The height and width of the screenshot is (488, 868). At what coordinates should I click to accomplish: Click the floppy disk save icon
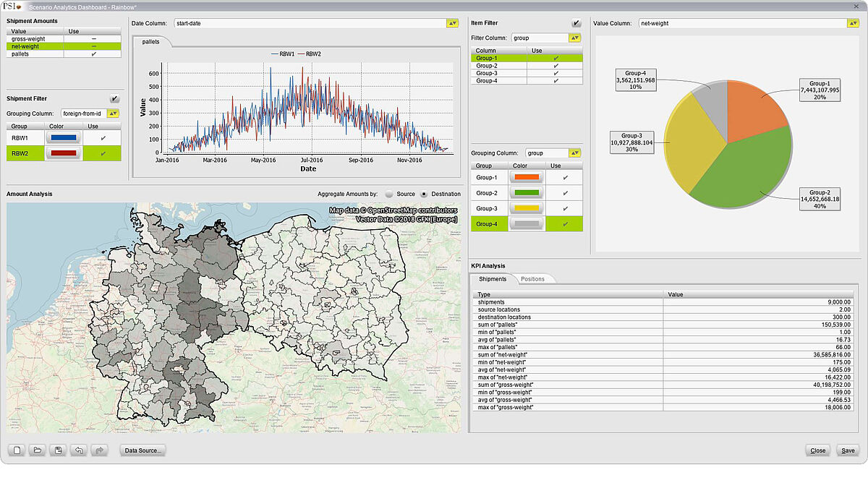[59, 450]
